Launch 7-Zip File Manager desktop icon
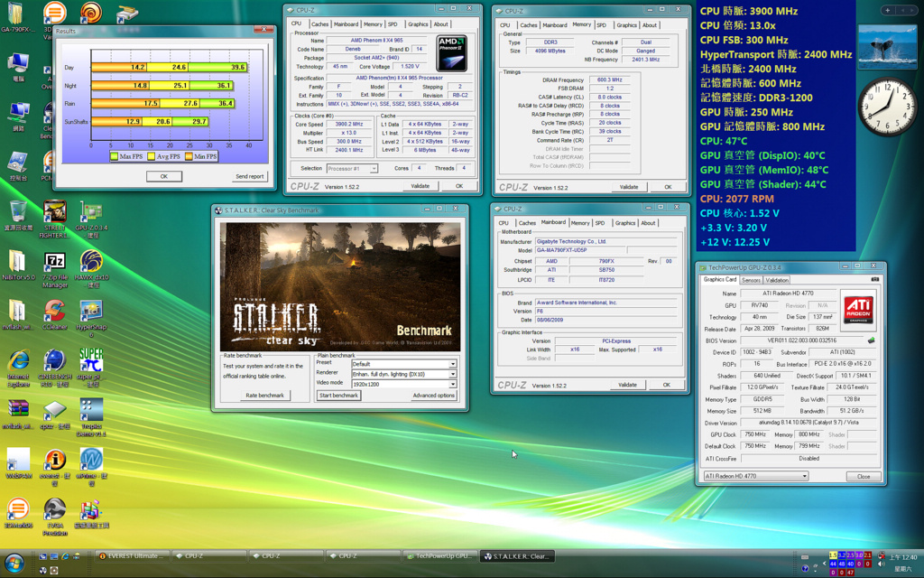Image resolution: width=924 pixels, height=578 pixels. [55, 269]
